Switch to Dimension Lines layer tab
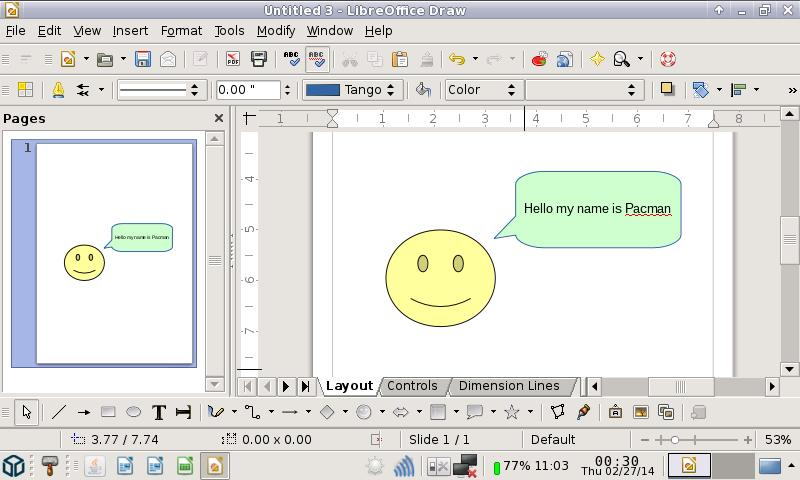This screenshot has width=800, height=480. click(x=509, y=386)
